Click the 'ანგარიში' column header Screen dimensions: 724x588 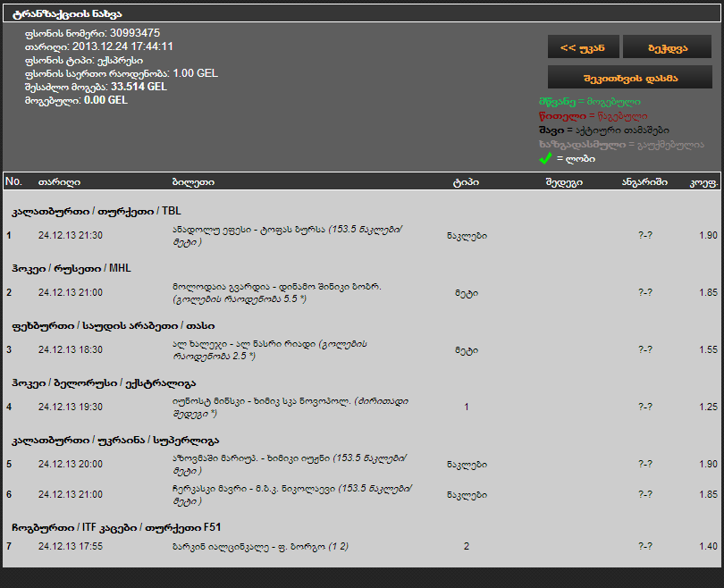[644, 182]
